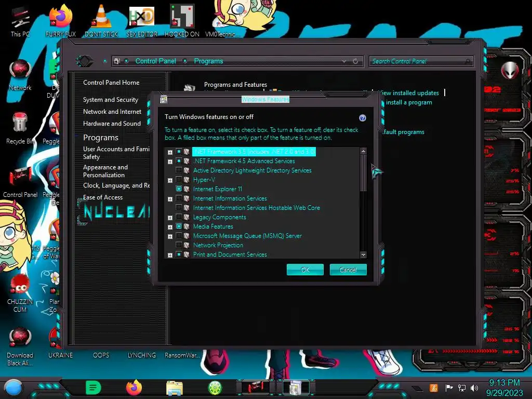Open the FURRY FUX Firefox shortcut
532x399 pixels.
[61, 21]
